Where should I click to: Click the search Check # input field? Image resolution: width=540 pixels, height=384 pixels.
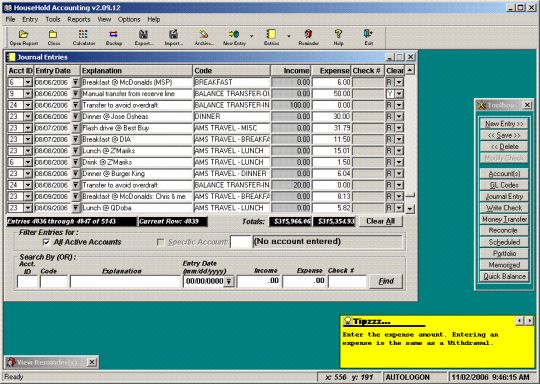[347, 281]
